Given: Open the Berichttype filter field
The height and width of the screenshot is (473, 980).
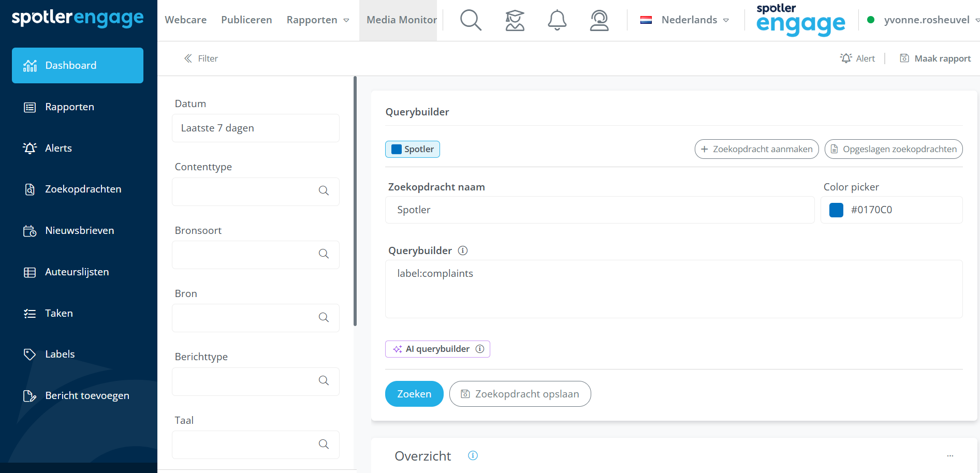Looking at the screenshot, I should [256, 381].
